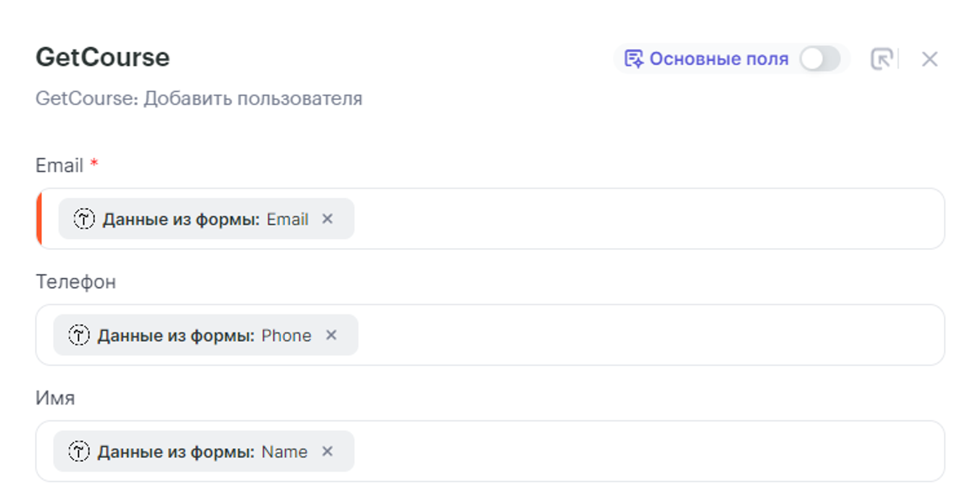Click the GetCourse panel title
980x496 pixels.
tap(103, 58)
